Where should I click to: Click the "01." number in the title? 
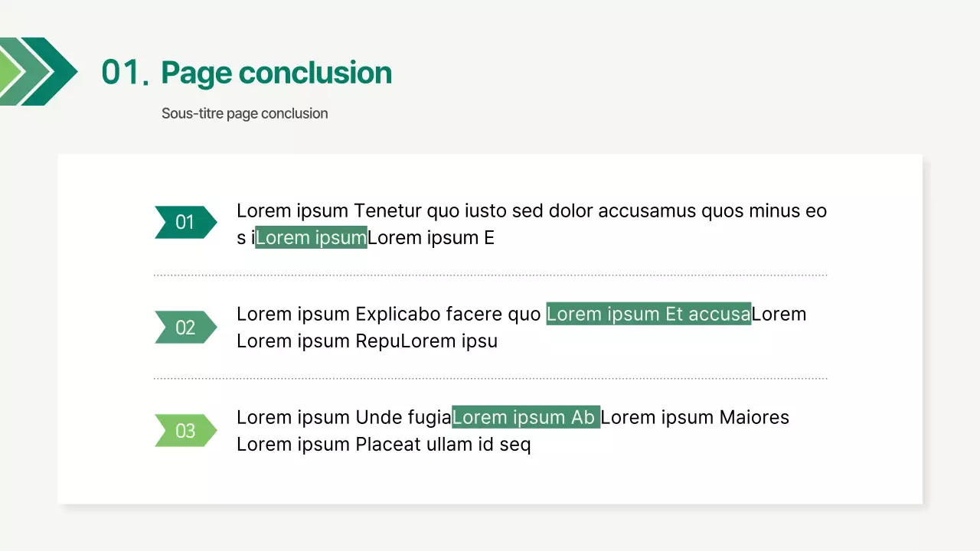pyautogui.click(x=125, y=73)
